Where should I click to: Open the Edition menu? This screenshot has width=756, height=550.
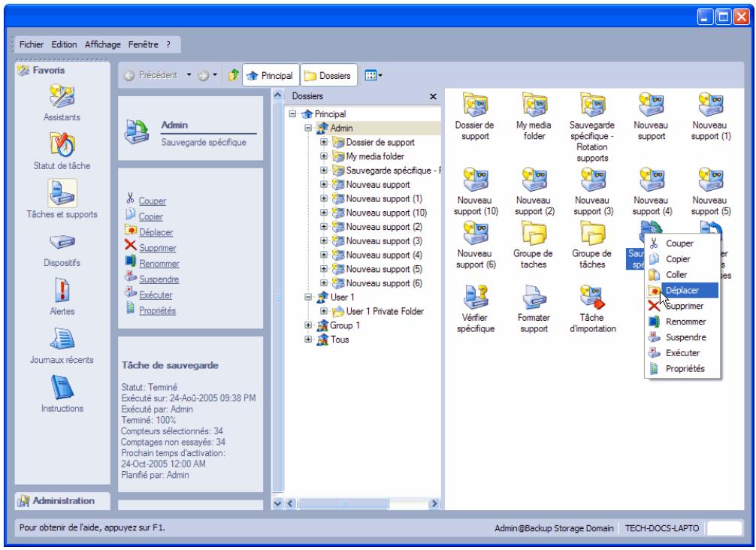[x=64, y=44]
